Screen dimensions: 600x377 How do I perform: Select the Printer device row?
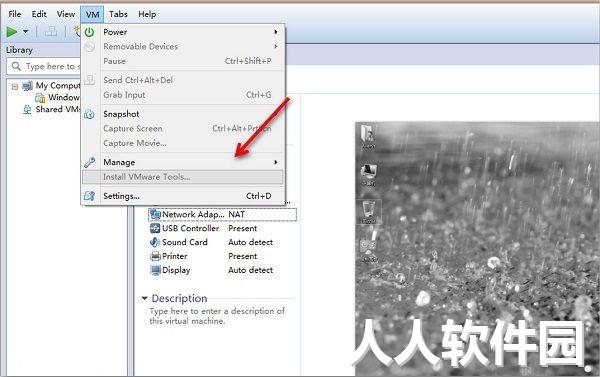(222, 256)
